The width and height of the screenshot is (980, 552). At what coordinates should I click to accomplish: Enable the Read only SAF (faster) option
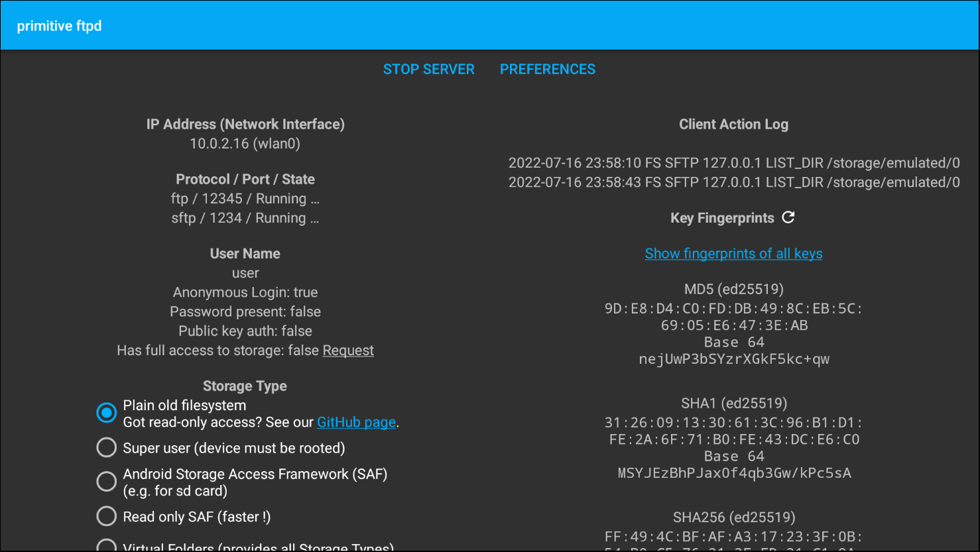(x=106, y=517)
